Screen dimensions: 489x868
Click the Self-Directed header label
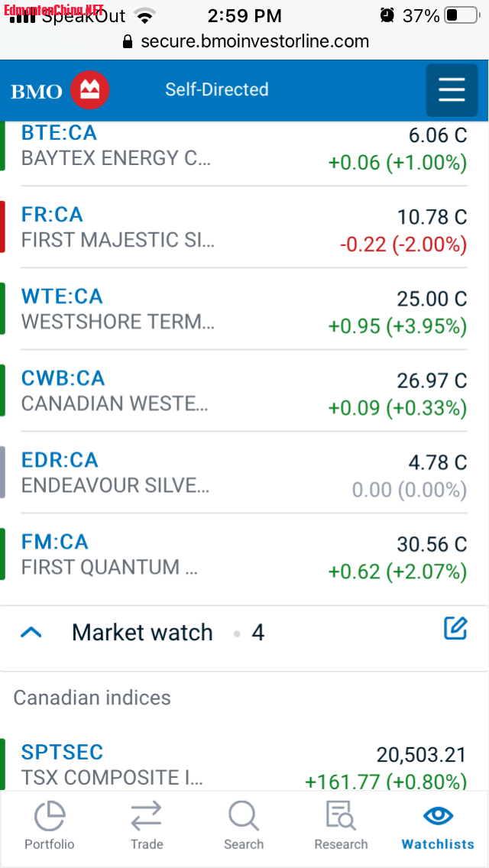(217, 89)
